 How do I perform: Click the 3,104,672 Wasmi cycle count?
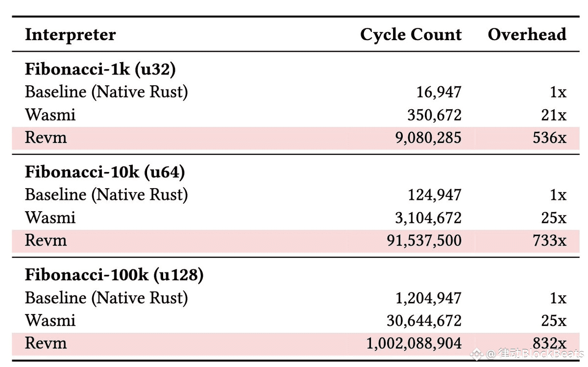pos(429,218)
